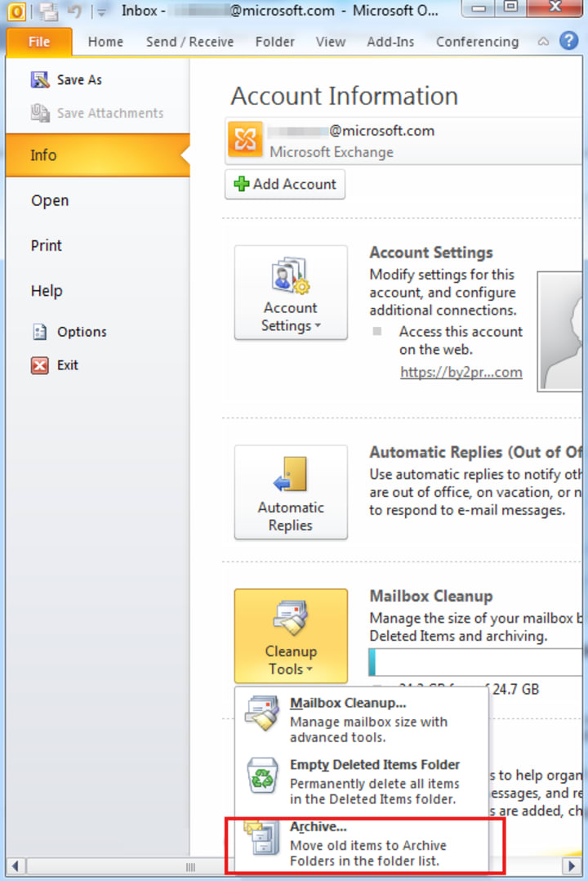Open Customize Quick Access Toolbar dropdown
This screenshot has height=881, width=588.
[101, 11]
